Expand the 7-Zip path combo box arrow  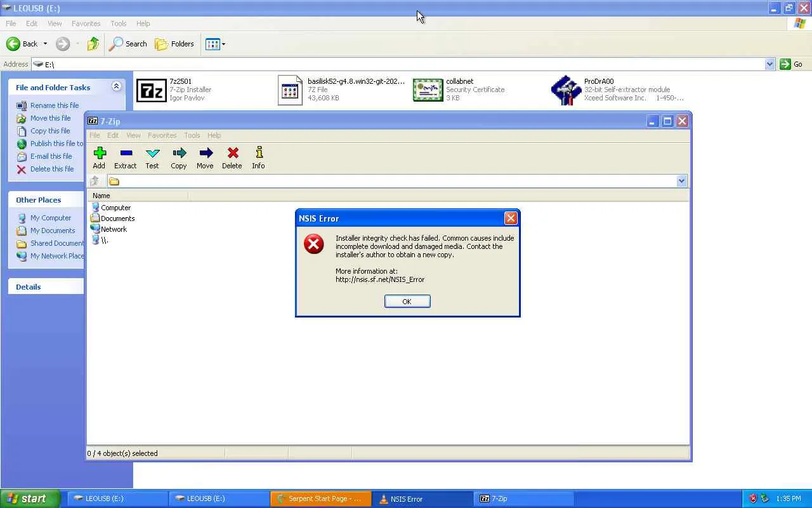point(681,181)
